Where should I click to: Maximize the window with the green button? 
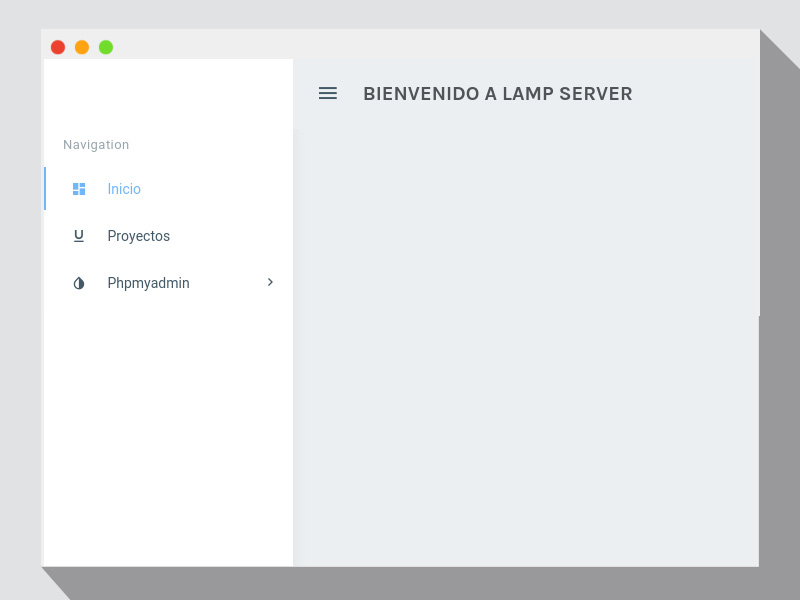106,47
